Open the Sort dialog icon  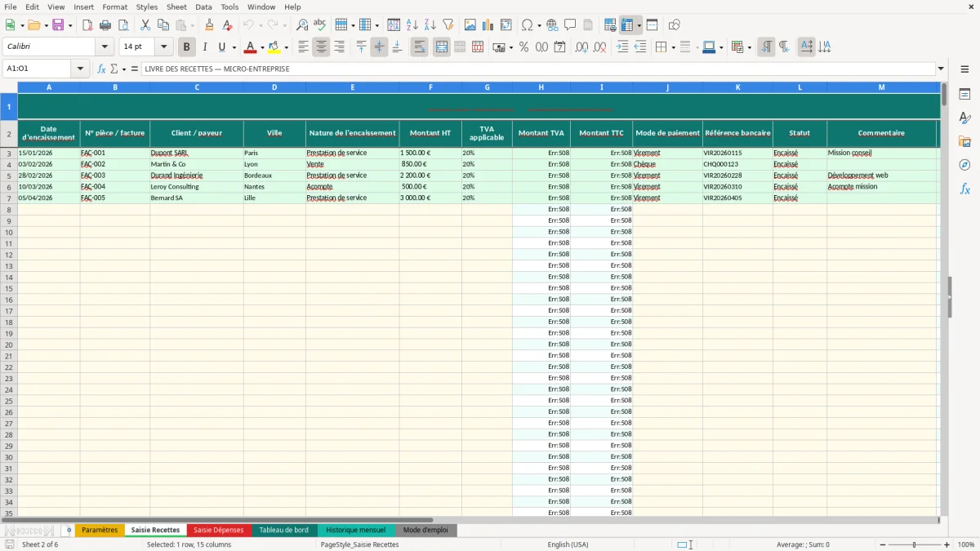point(394,25)
